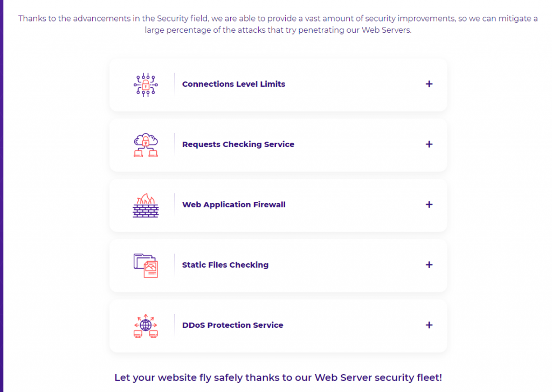Image resolution: width=552 pixels, height=392 pixels.
Task: Expand Web Application Firewall plus icon
Action: 429,205
